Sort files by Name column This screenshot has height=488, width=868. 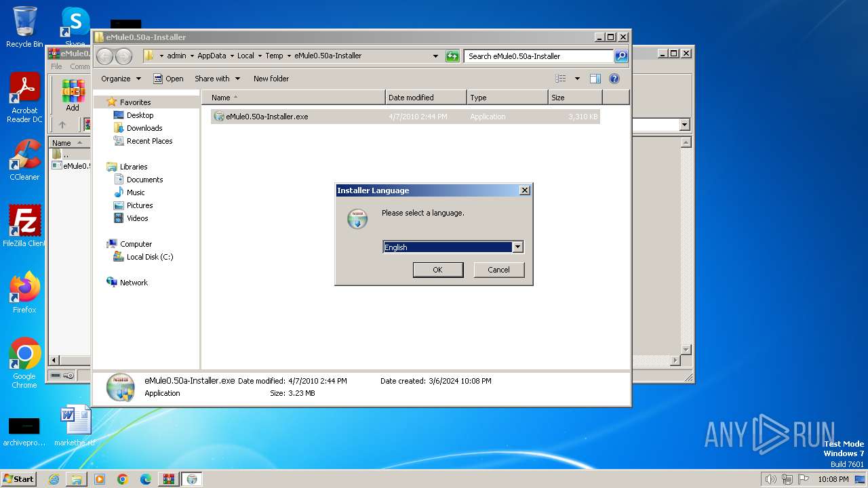[x=293, y=98]
